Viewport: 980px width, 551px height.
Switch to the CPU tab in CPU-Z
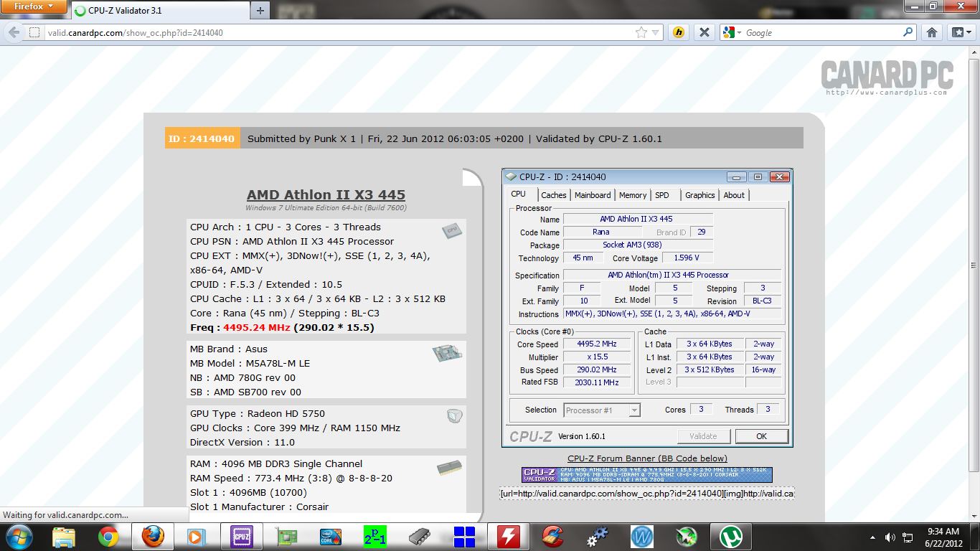[518, 194]
